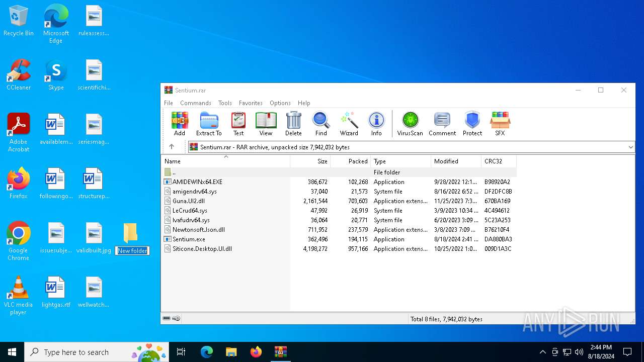
Task: Select amigendrv64.sys file
Action: click(x=339, y=191)
